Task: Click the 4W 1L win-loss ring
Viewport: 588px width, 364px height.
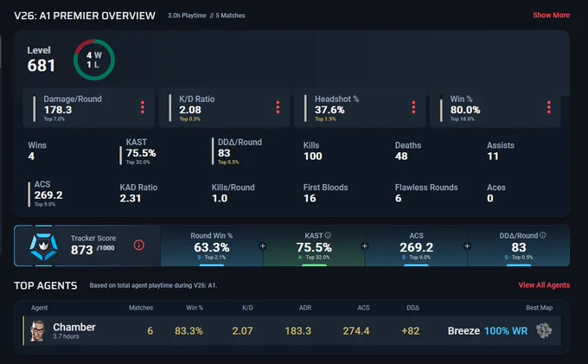Action: 94,60
